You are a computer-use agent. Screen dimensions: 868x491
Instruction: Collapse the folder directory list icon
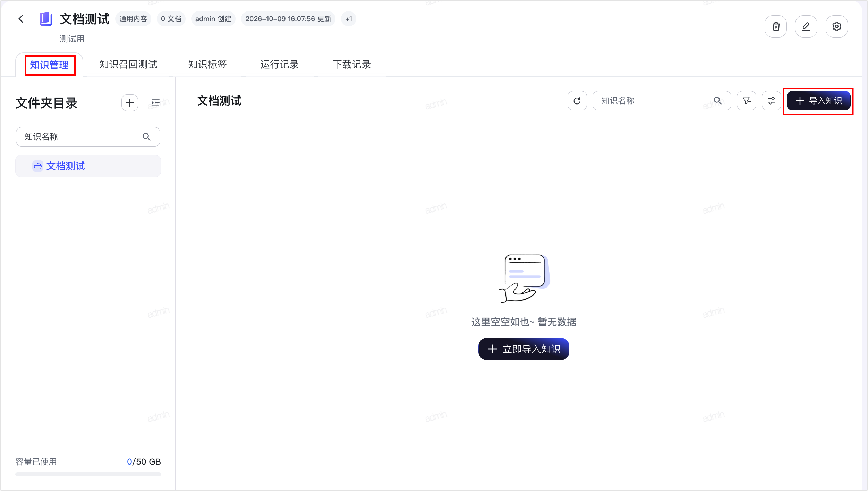point(155,103)
